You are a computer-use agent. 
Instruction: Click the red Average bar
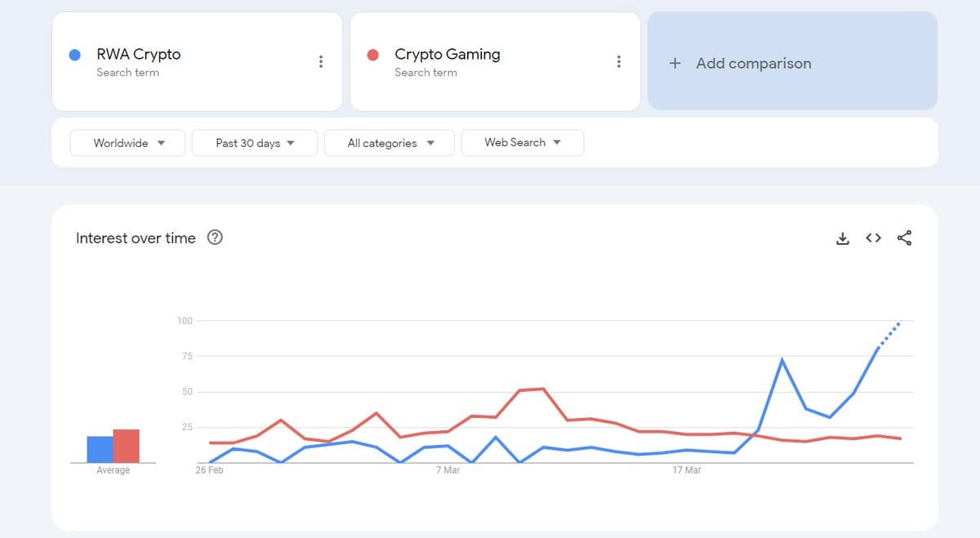pos(127,447)
